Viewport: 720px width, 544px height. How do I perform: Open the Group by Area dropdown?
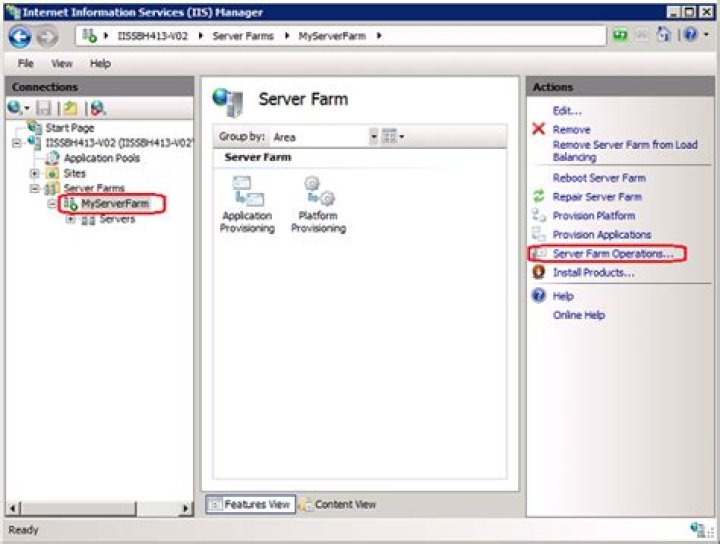point(374,137)
